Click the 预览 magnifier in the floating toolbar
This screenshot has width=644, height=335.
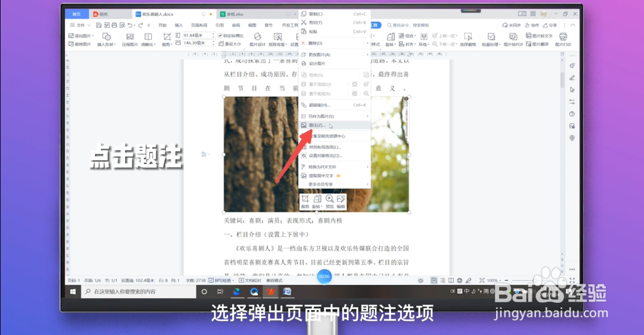pyautogui.click(x=330, y=201)
